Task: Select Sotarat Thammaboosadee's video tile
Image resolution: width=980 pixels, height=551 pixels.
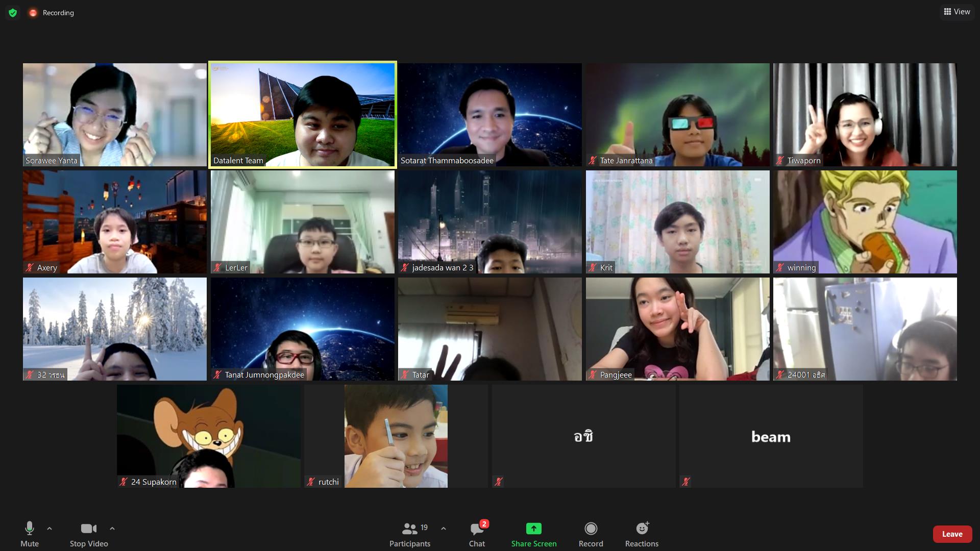Action: (489, 114)
